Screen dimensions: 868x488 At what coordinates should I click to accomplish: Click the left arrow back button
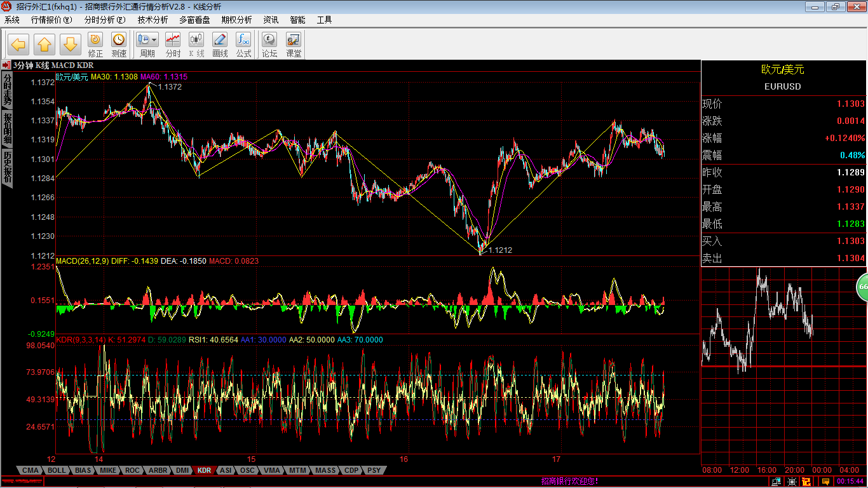[18, 44]
